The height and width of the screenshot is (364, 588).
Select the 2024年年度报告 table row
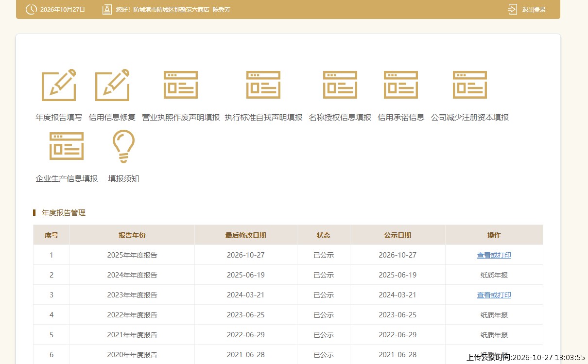288,275
